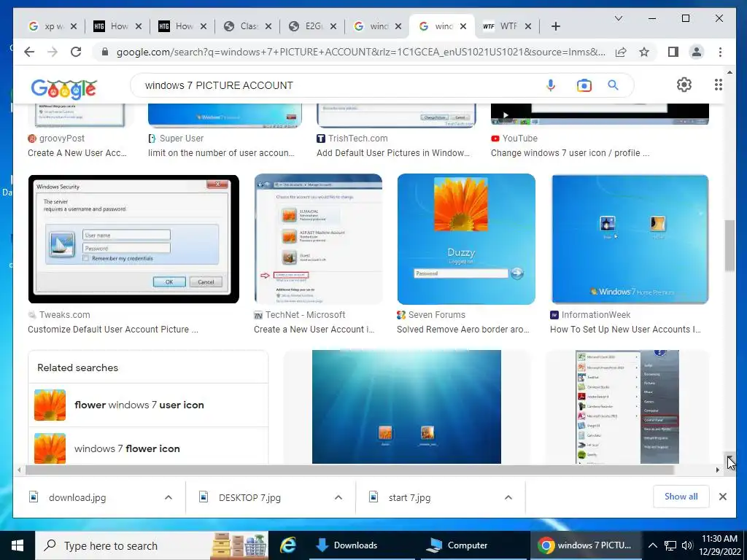This screenshot has width=747, height=560.
Task: Click Show all downloads
Action: pos(681,497)
